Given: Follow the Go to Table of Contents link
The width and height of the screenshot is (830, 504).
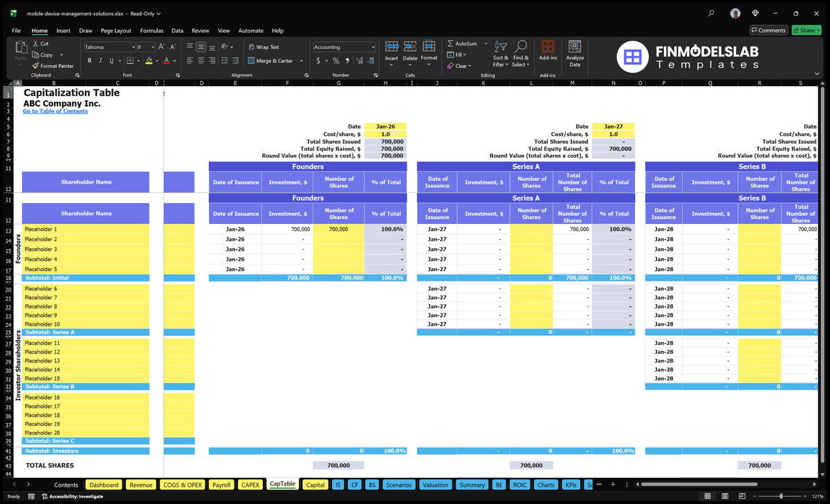Looking at the screenshot, I should tap(55, 111).
